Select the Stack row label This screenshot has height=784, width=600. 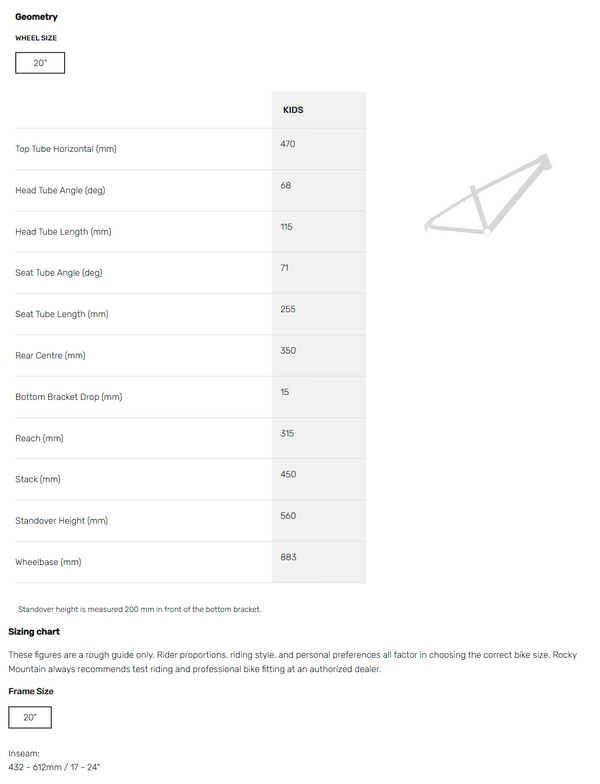click(x=38, y=480)
